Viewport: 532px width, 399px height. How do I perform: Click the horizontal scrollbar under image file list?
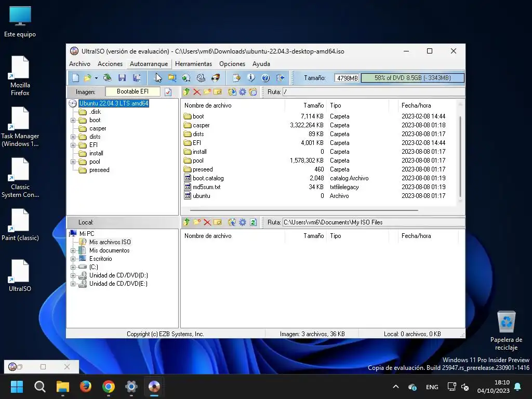[304, 210]
